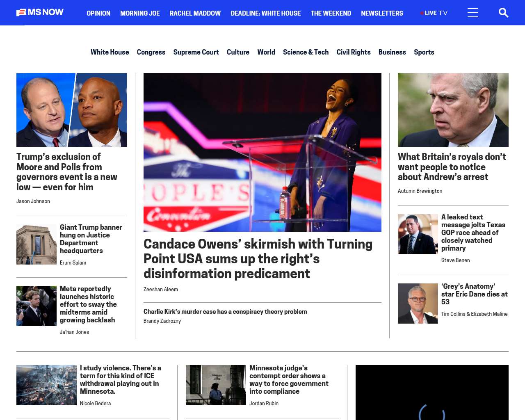Open the Justice Department building thumbnail
Screen dimensions: 525x420
pyautogui.click(x=37, y=244)
